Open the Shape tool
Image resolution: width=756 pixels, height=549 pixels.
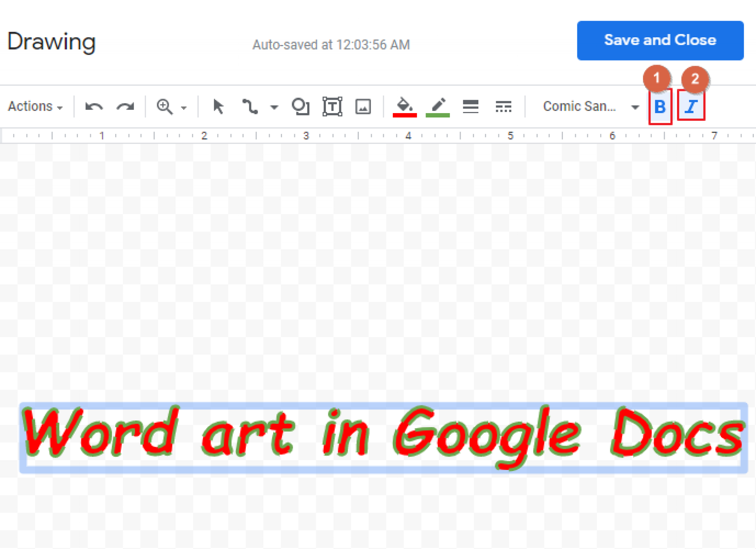point(300,107)
